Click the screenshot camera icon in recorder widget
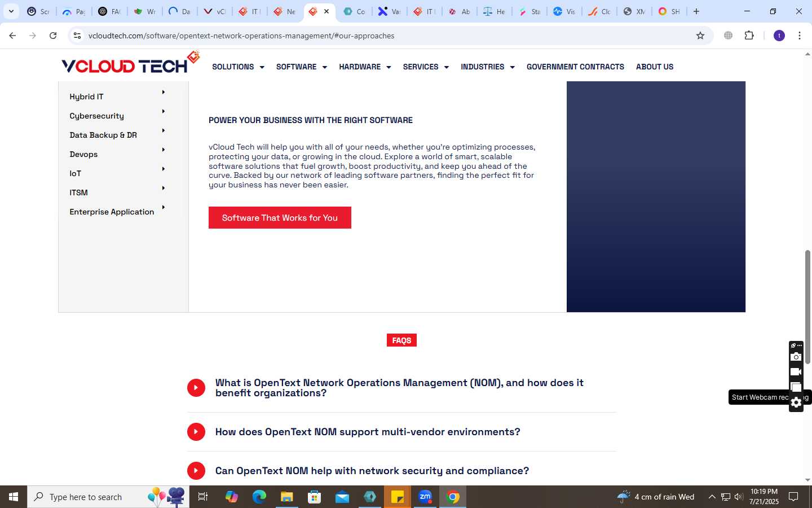The height and width of the screenshot is (508, 812). 796,357
